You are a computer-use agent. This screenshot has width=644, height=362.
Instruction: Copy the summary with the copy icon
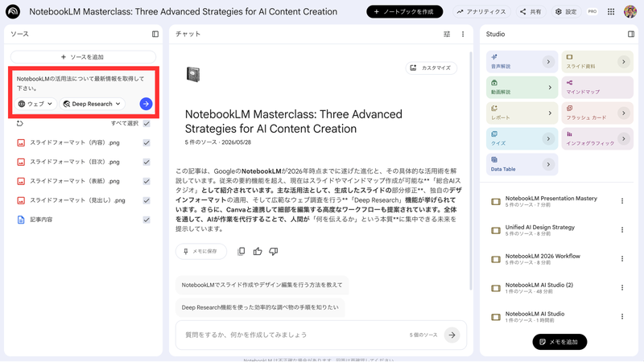coord(241,251)
